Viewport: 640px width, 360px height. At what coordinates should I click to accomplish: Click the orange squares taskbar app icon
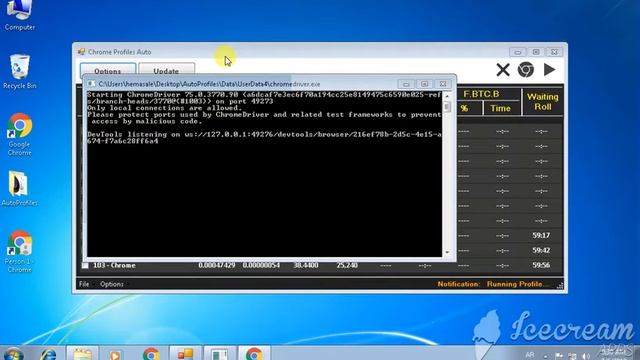click(x=185, y=353)
